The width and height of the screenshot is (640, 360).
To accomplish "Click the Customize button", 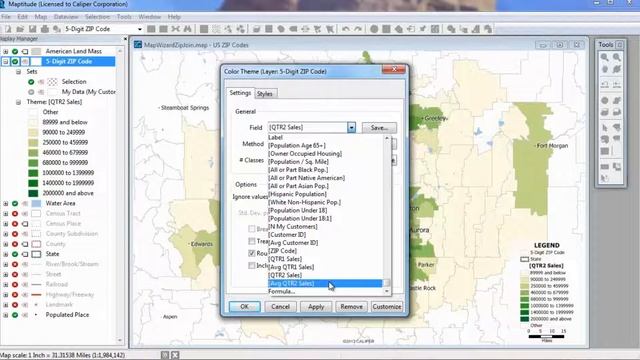I will click(387, 307).
